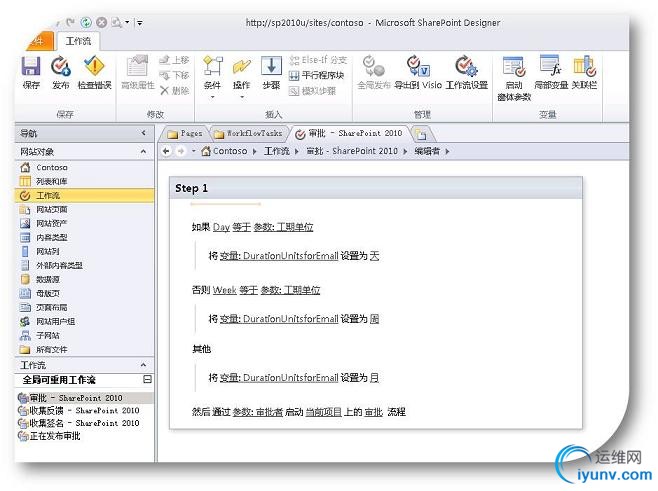Go back with breadcrumb back arrow
Viewport: 658px width, 491px height.
(x=166, y=151)
